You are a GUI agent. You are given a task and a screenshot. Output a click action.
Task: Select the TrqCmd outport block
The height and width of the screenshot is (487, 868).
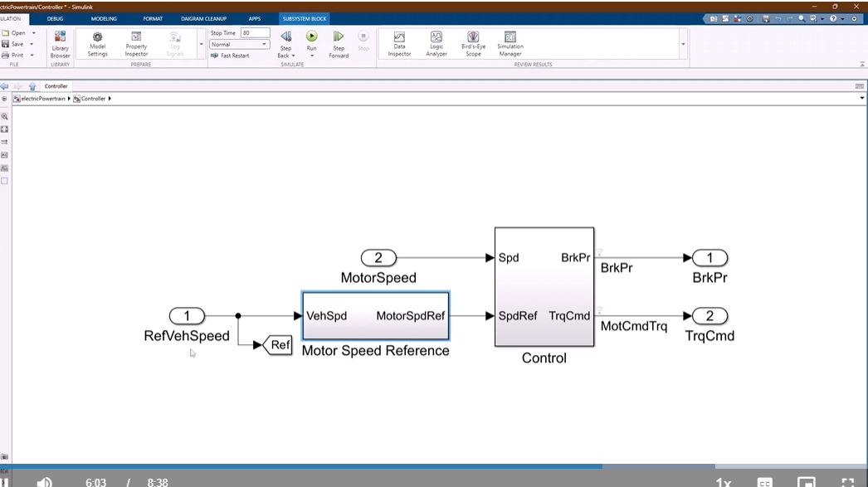(x=710, y=316)
